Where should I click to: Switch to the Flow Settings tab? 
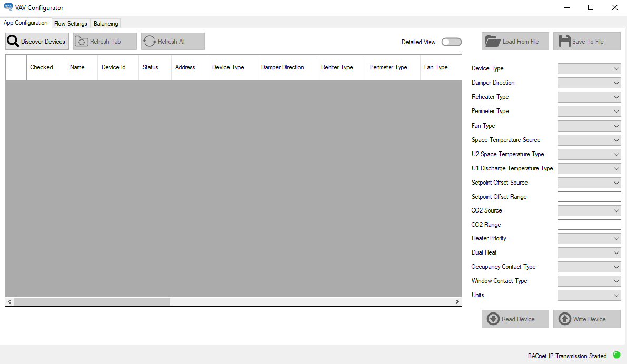pyautogui.click(x=71, y=23)
